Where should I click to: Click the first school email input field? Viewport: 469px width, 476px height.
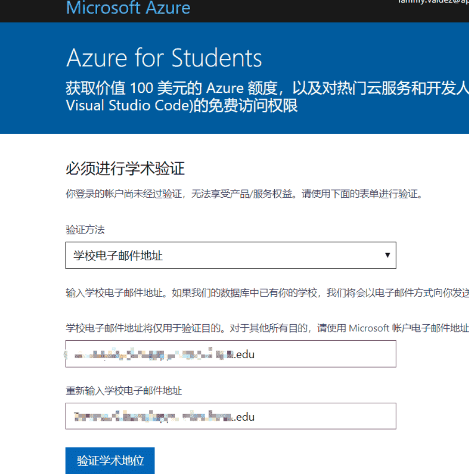(230, 354)
